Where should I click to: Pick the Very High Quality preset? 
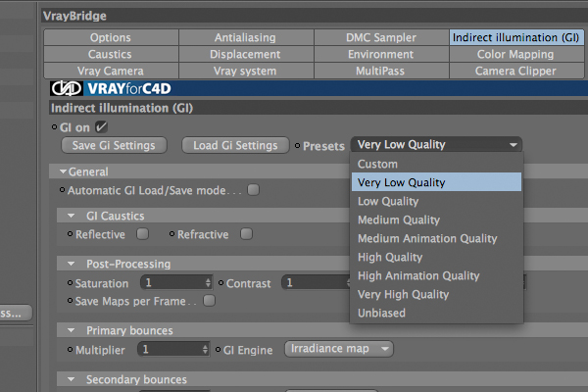[436, 294]
